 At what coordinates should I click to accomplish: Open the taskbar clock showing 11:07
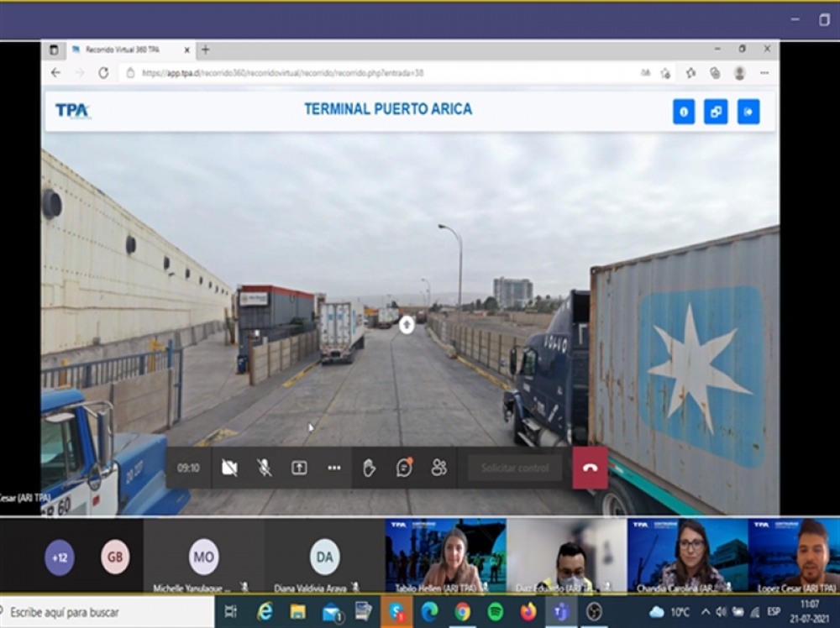coord(810,611)
